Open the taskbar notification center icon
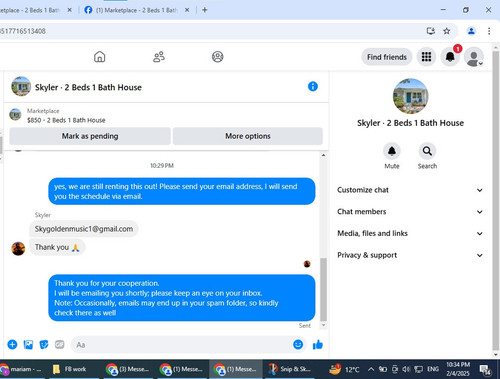 tap(485, 369)
